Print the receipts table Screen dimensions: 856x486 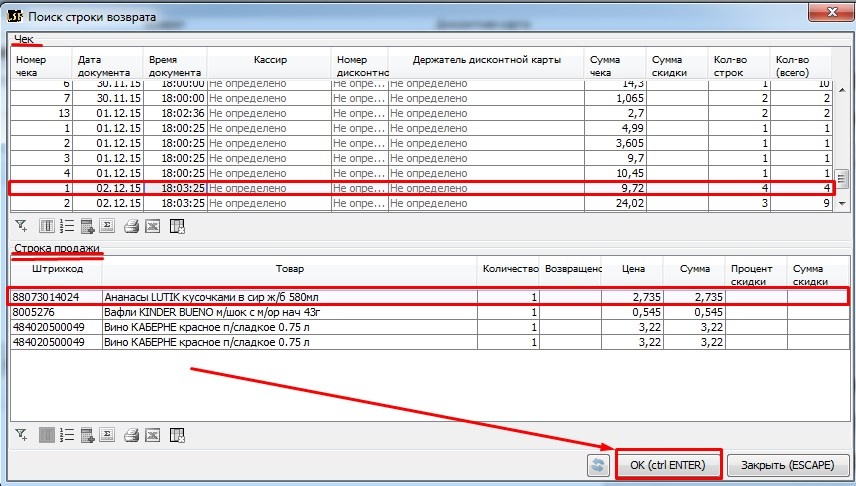click(x=131, y=227)
